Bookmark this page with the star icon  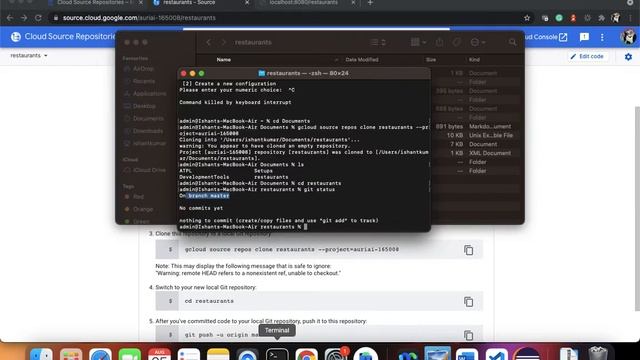pyautogui.click(x=527, y=18)
